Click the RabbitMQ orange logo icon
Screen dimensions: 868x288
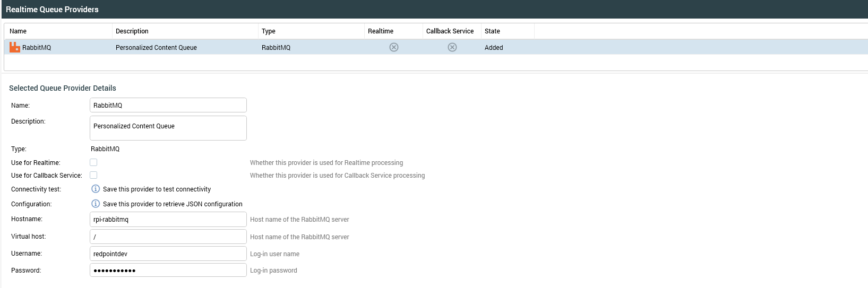15,47
